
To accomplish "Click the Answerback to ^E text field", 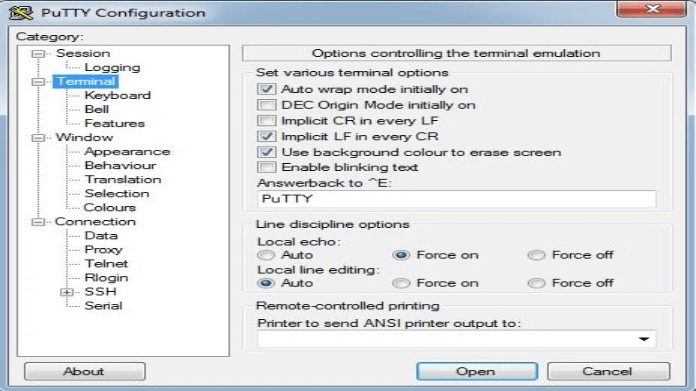I will point(456,199).
